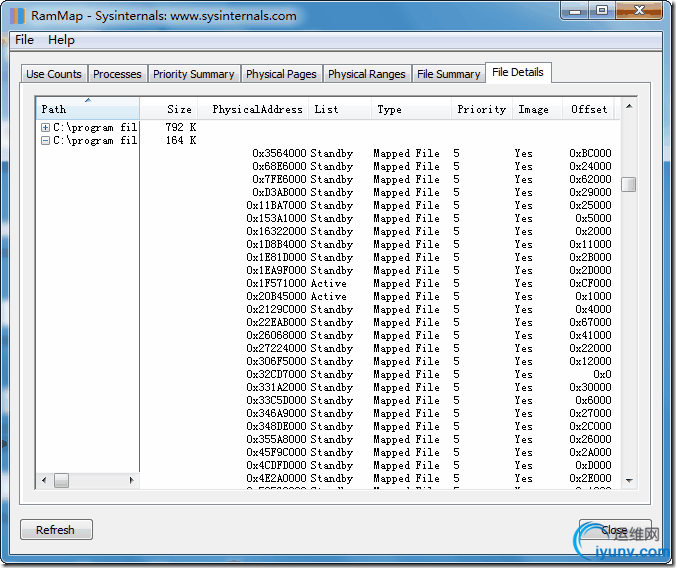Viewport: 676px width, 568px height.
Task: Open the Help menu
Action: point(61,40)
